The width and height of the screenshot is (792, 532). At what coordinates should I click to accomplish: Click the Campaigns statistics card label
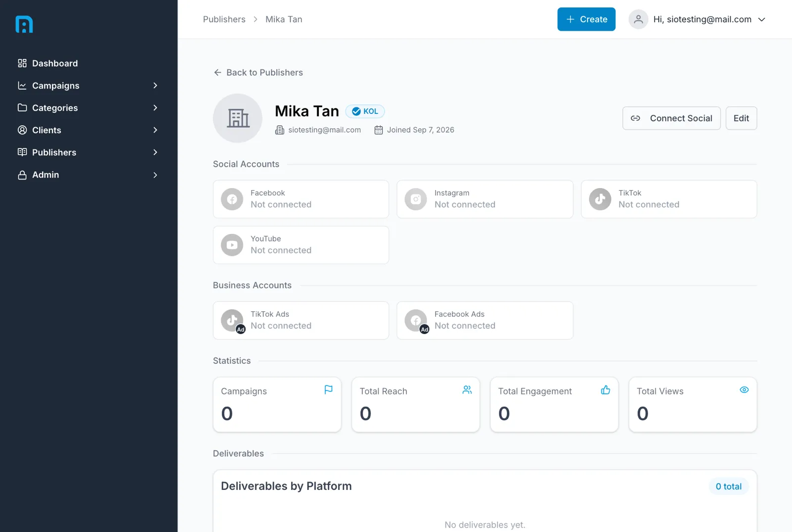[x=244, y=391]
